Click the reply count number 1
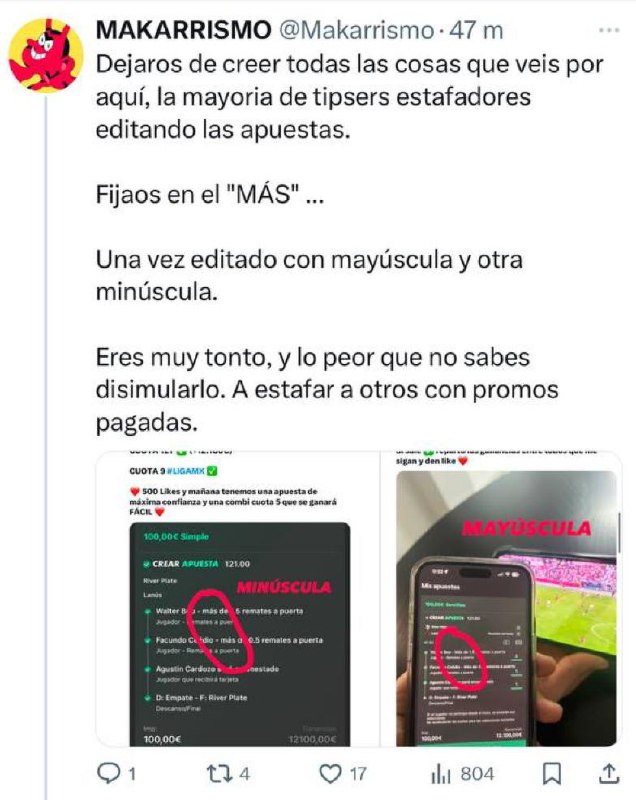 point(132,774)
